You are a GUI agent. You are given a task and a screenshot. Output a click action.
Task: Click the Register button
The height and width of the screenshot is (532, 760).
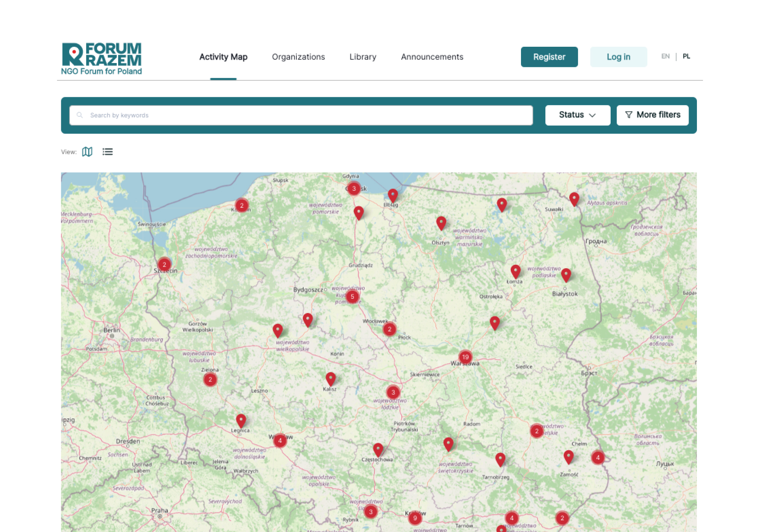(x=549, y=57)
